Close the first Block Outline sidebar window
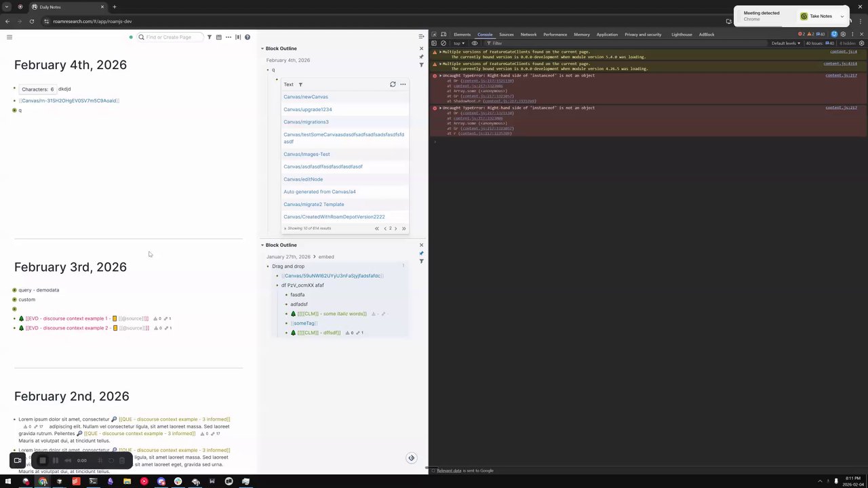This screenshot has width=868, height=488. [421, 49]
